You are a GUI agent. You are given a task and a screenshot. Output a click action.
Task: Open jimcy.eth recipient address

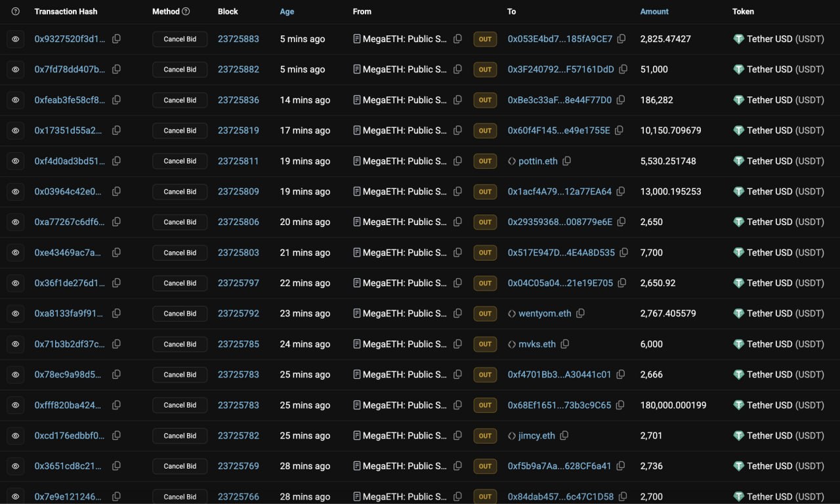click(x=536, y=436)
